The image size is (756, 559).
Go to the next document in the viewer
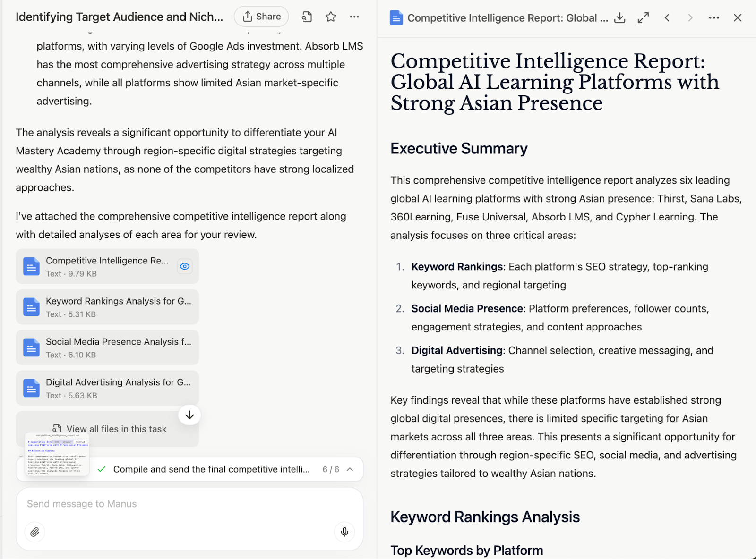click(690, 18)
